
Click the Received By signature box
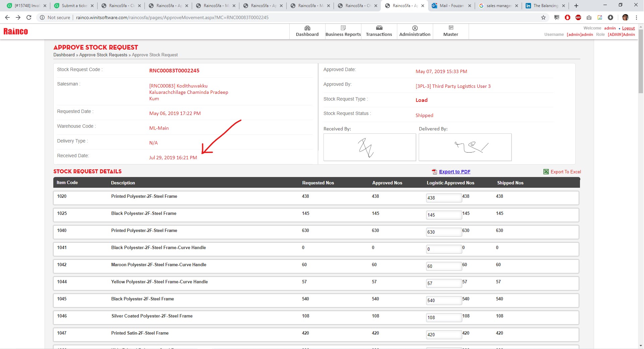(x=369, y=147)
